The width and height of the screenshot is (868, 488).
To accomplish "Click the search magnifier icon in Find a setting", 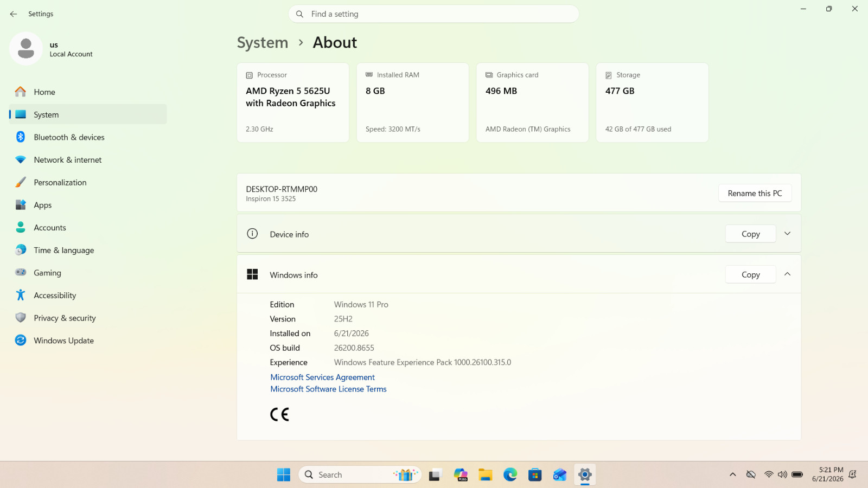I will click(x=299, y=14).
